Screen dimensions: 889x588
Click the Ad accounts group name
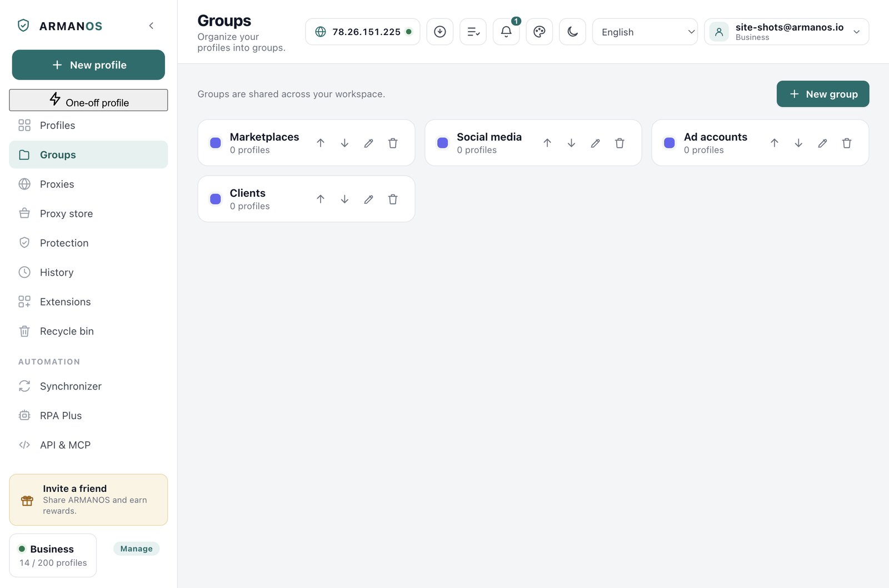pyautogui.click(x=716, y=137)
